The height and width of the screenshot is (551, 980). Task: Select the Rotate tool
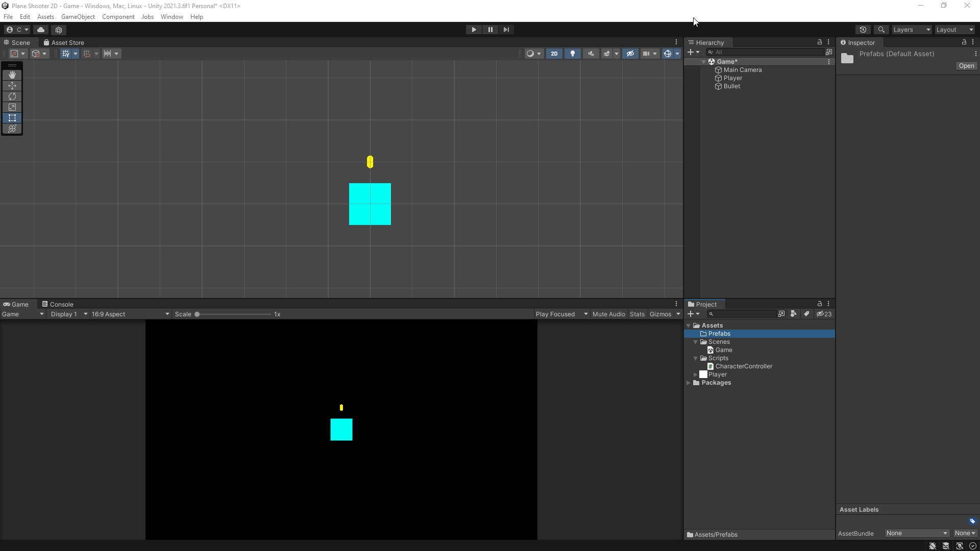12,96
